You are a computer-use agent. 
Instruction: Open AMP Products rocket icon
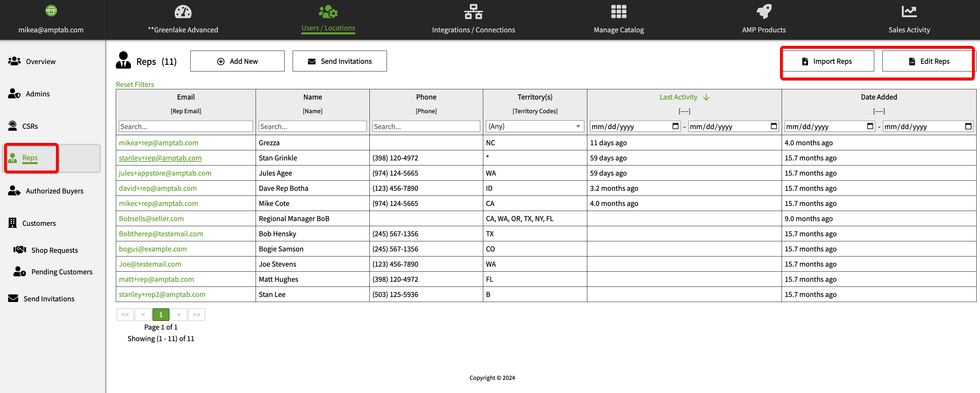click(x=763, y=12)
